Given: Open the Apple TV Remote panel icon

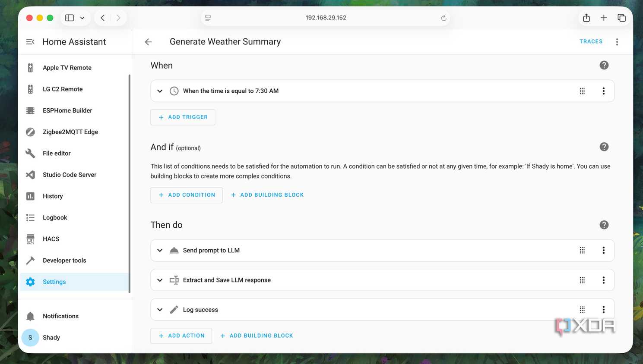Looking at the screenshot, I should [30, 68].
